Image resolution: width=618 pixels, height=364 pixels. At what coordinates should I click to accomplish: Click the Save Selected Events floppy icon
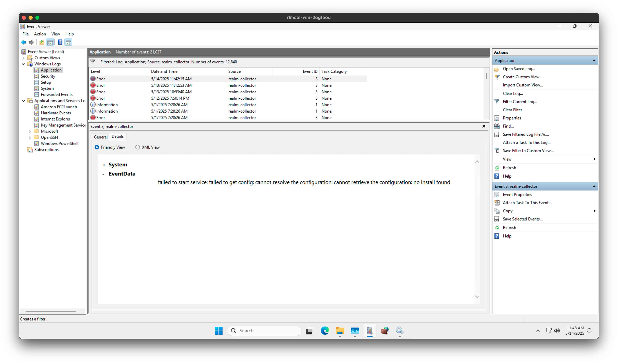click(x=497, y=219)
